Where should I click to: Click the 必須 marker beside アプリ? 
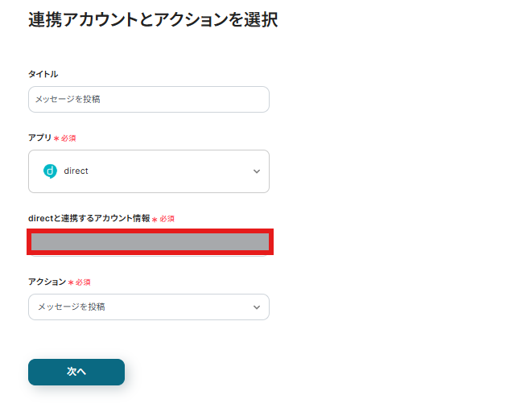pyautogui.click(x=68, y=138)
